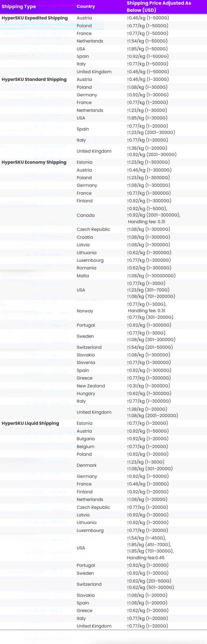Image resolution: width=207 pixels, height=644 pixels.
Task: Click the Belgium country cell
Action: click(85, 447)
